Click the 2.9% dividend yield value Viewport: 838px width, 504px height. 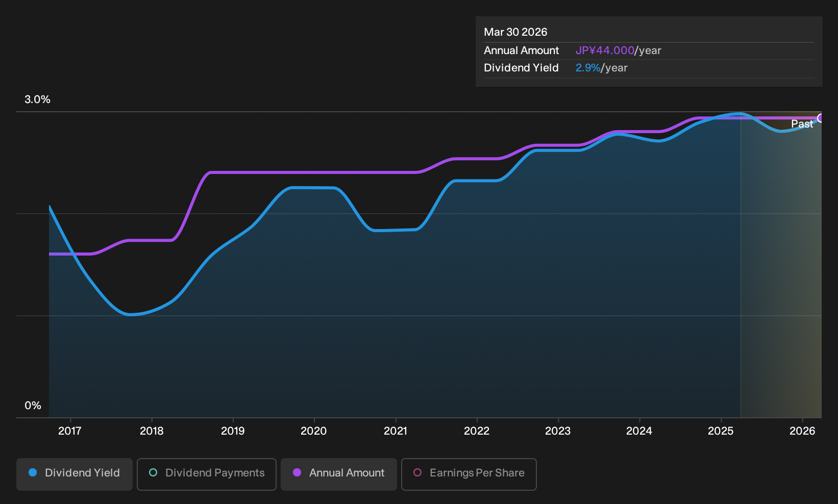(x=588, y=68)
